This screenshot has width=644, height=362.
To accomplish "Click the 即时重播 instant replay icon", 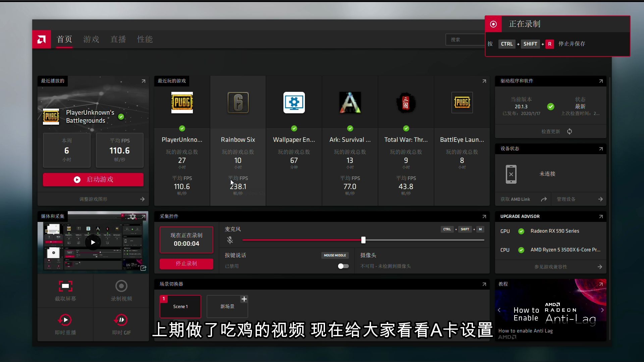I will pyautogui.click(x=65, y=320).
